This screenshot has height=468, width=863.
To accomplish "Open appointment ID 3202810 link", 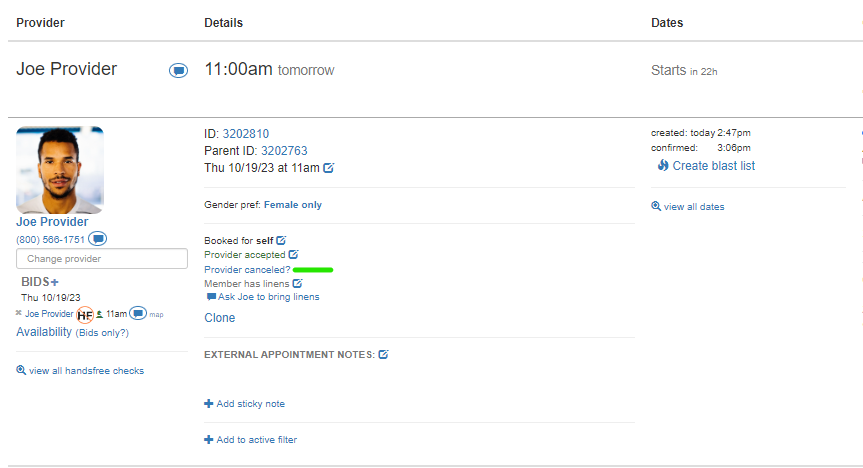I will pos(245,134).
